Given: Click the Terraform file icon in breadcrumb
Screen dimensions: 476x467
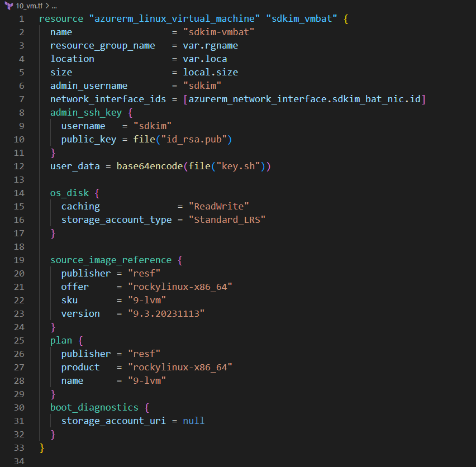Looking at the screenshot, I should click(x=9, y=6).
